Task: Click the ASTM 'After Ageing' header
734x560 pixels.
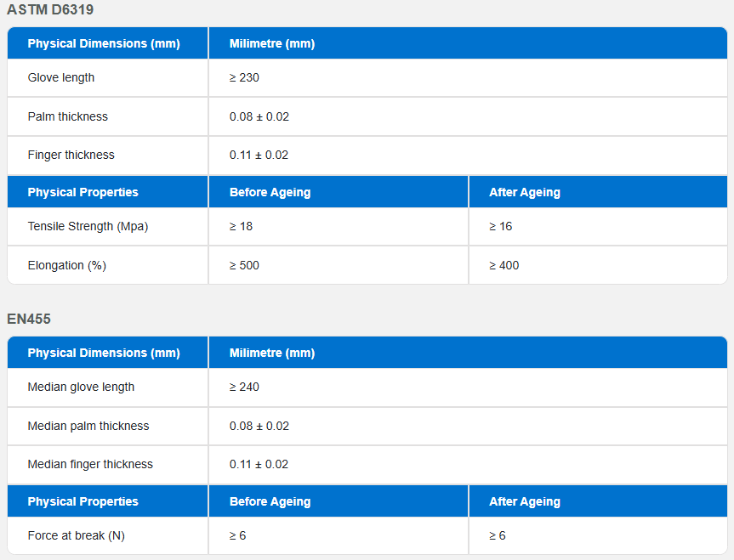Action: pos(524,192)
